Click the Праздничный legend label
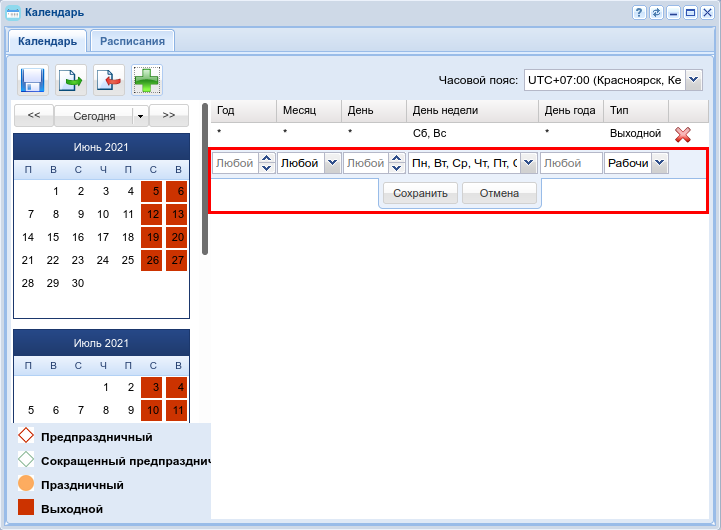Viewport: 721px width, 530px height. pos(82,485)
